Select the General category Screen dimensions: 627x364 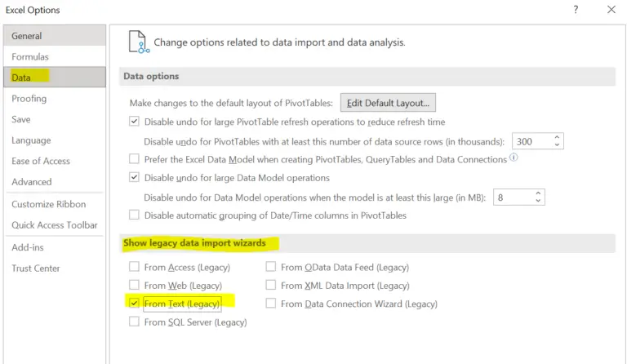click(x=55, y=36)
